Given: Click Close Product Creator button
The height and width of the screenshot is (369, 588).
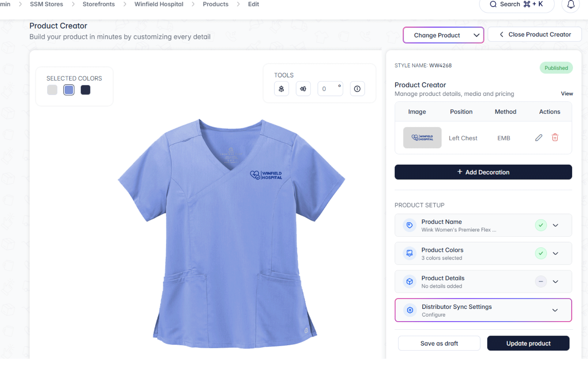Looking at the screenshot, I should coord(534,35).
